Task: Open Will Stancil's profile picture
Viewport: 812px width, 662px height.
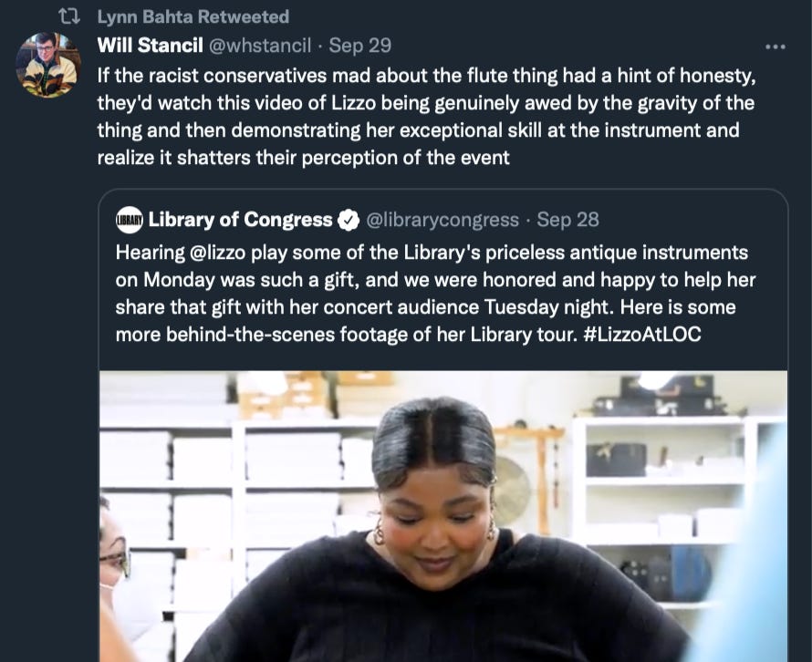Action: click(48, 65)
